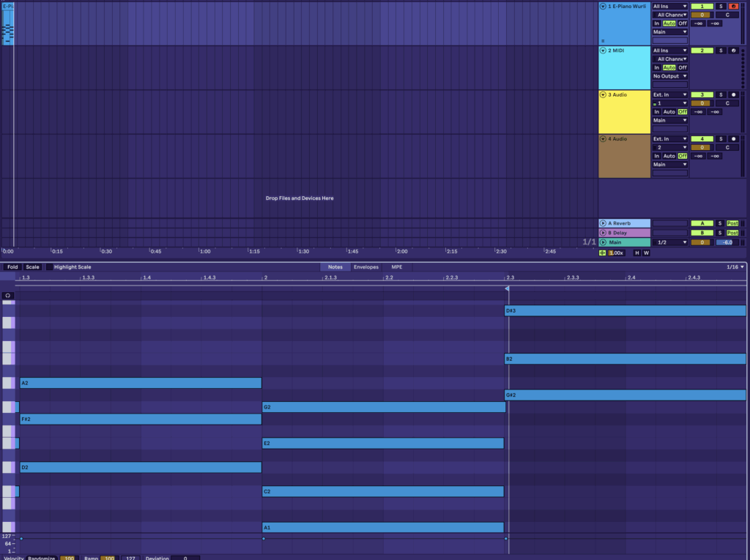Image resolution: width=750 pixels, height=560 pixels.
Task: Click the green waveform zoom icon
Action: (x=602, y=253)
